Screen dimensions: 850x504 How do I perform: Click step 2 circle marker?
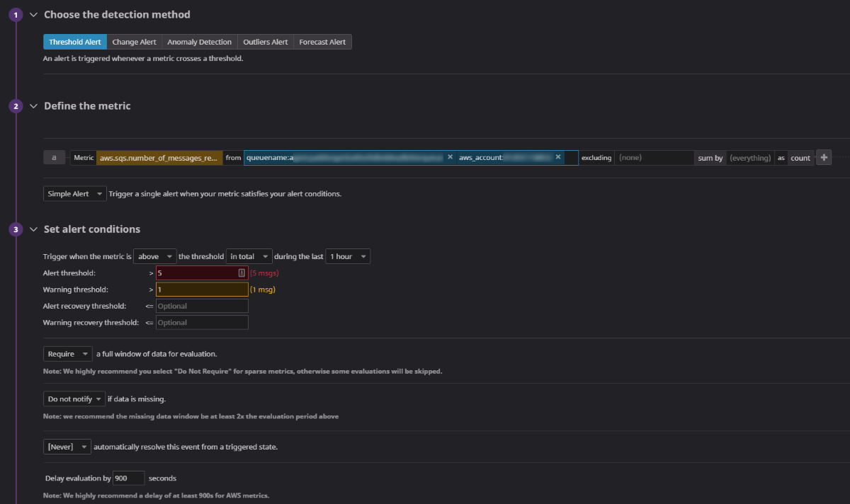click(x=16, y=106)
